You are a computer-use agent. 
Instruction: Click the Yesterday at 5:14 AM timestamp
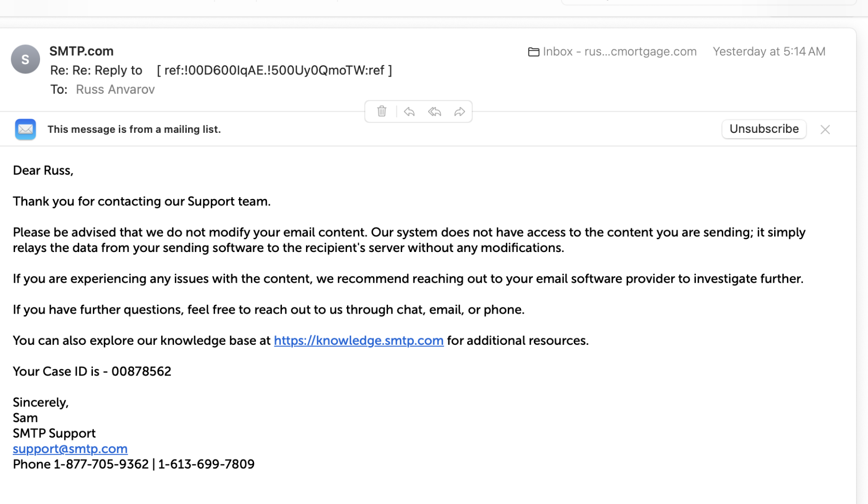(769, 51)
